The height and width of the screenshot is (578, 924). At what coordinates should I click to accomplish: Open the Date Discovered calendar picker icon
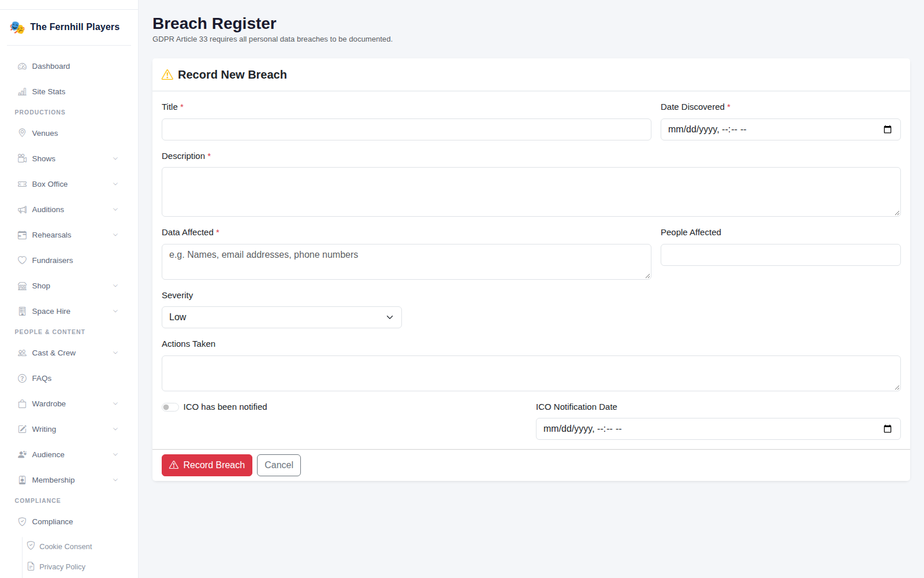pyautogui.click(x=888, y=129)
